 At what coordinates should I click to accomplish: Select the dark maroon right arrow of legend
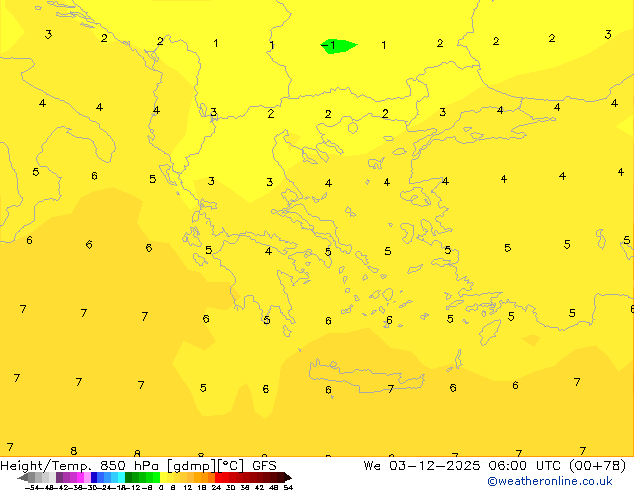(x=287, y=477)
